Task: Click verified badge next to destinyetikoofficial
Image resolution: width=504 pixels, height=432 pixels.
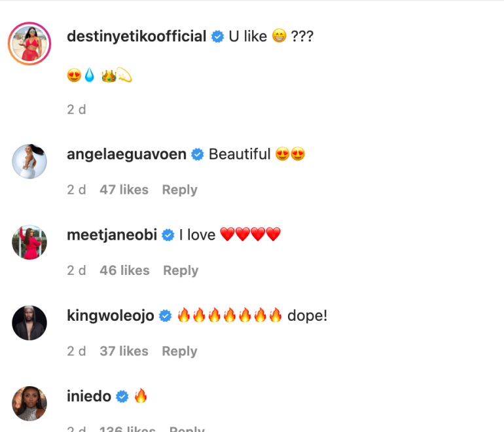Action: (218, 37)
